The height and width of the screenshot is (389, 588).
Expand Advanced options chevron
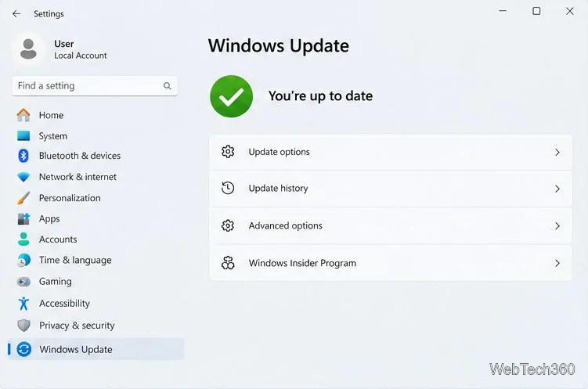pos(557,226)
